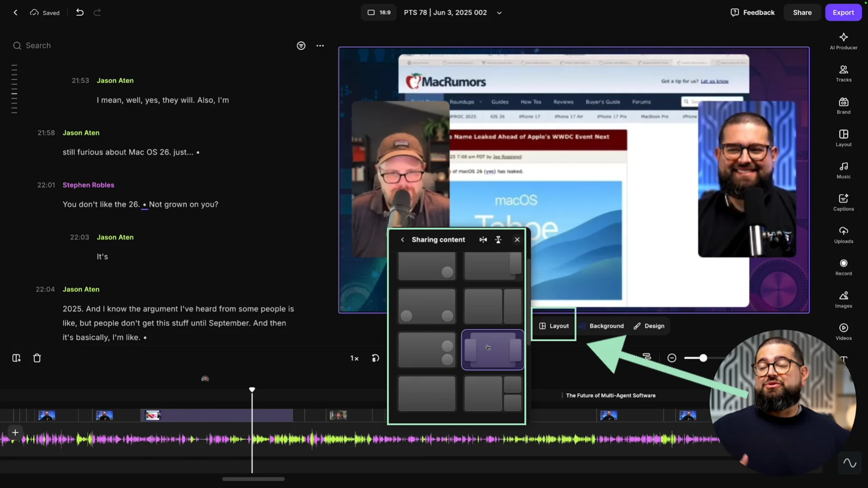Click the 22:04 timestamp
Viewport: 868px width, 488px height.
pyautogui.click(x=45, y=289)
